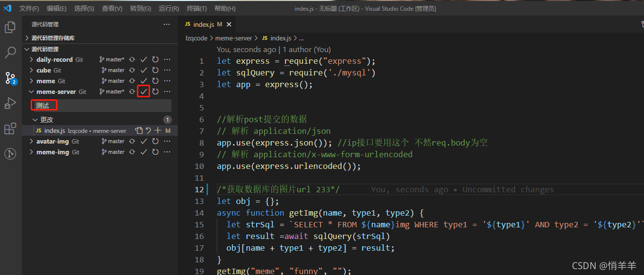Commit changes in the avatar-img repository
The height and width of the screenshot is (275, 644).
click(x=144, y=141)
